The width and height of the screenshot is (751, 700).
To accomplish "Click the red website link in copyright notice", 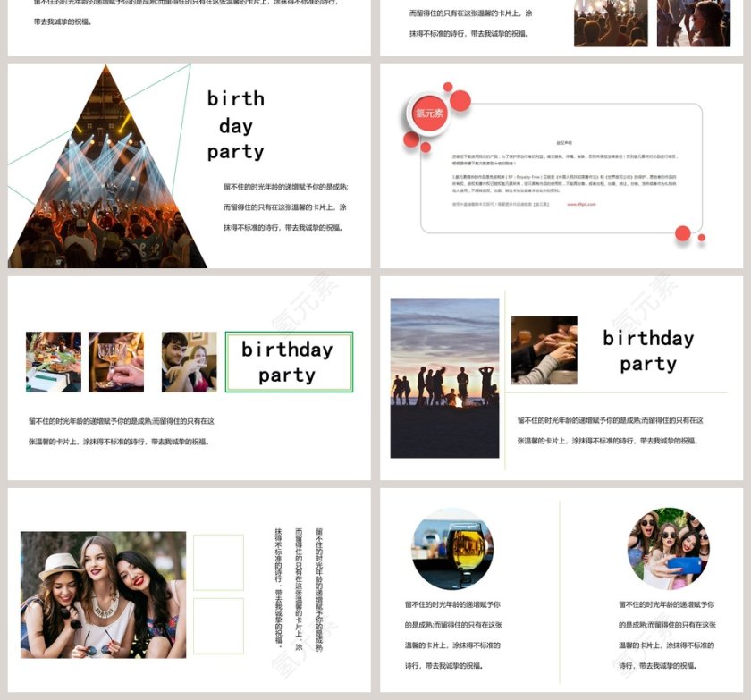I will pyautogui.click(x=580, y=204).
